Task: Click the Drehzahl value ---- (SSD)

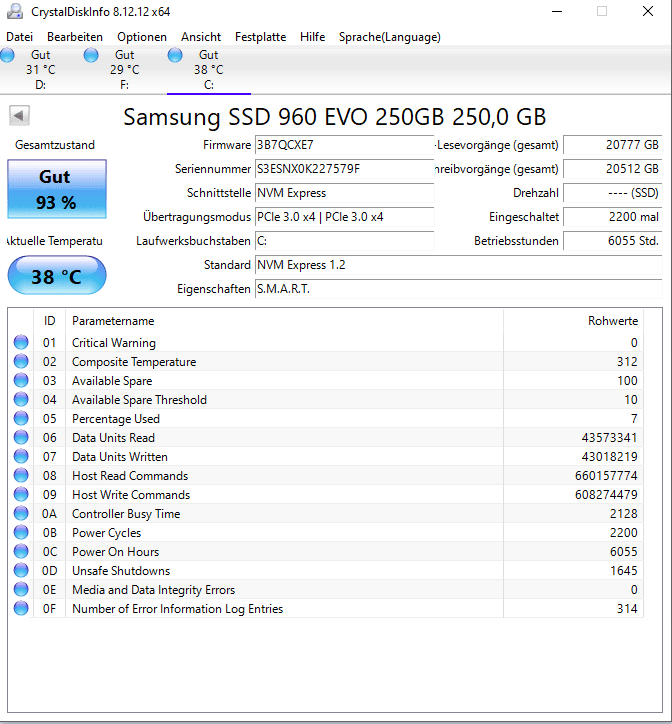Action: pyautogui.click(x=613, y=193)
